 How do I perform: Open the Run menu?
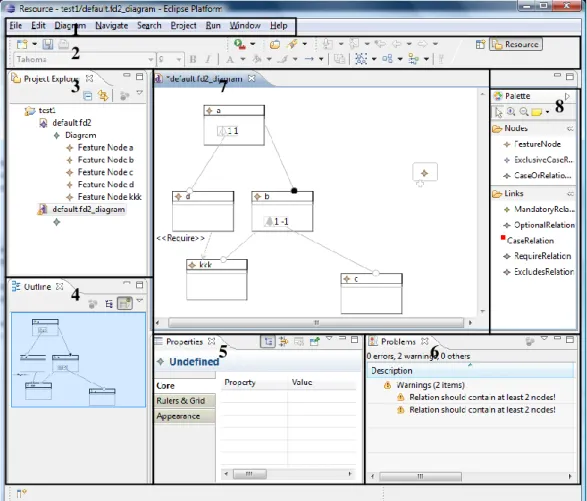pos(213,25)
